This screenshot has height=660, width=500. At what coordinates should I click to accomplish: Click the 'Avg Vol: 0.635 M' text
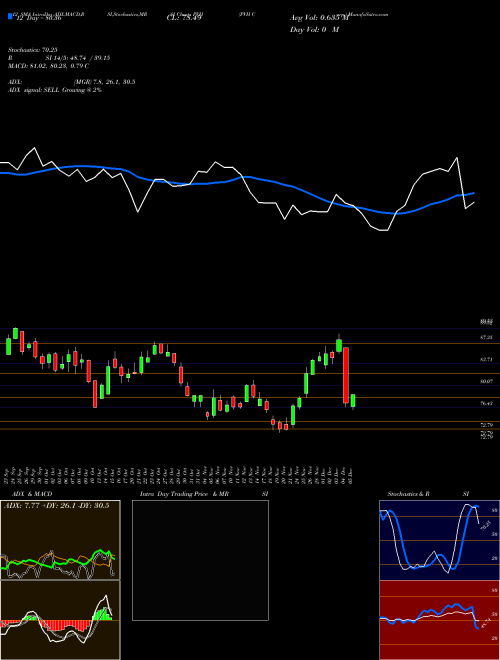(319, 18)
